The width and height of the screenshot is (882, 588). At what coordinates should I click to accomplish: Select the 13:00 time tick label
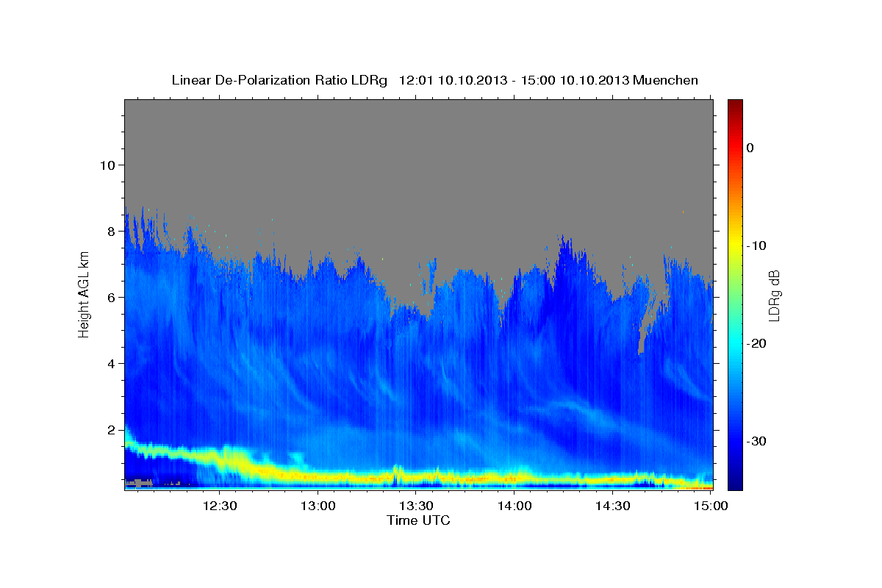318,506
